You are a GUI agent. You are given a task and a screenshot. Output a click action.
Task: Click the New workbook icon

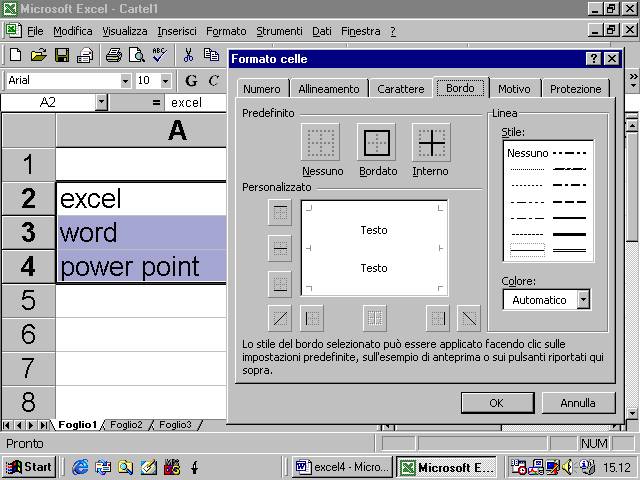point(16,55)
